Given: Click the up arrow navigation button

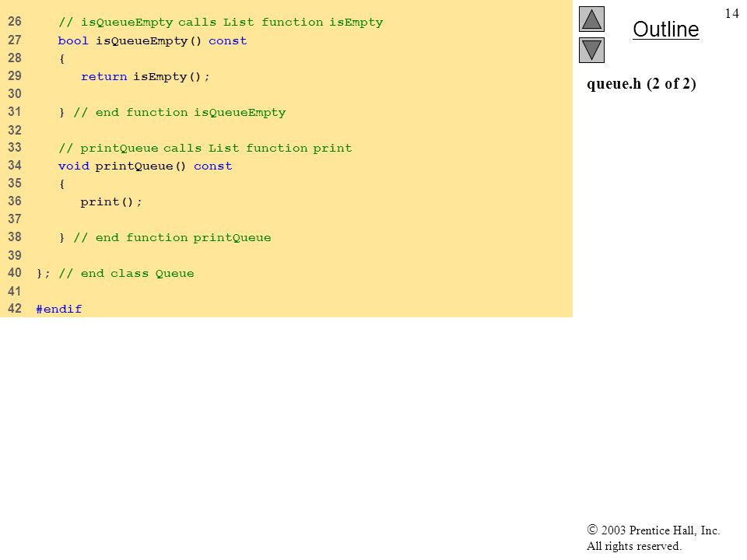Looking at the screenshot, I should [x=591, y=19].
